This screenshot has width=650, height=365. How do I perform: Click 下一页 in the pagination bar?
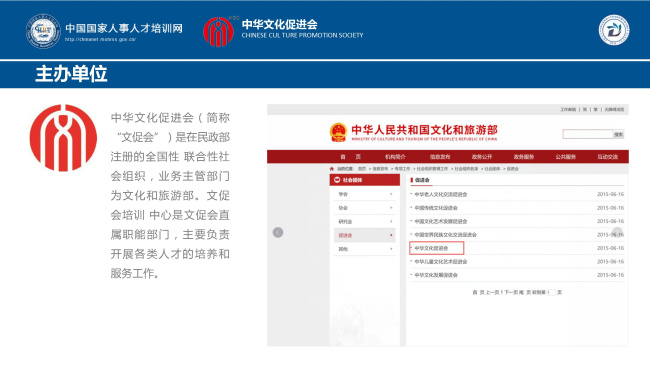pos(511,292)
